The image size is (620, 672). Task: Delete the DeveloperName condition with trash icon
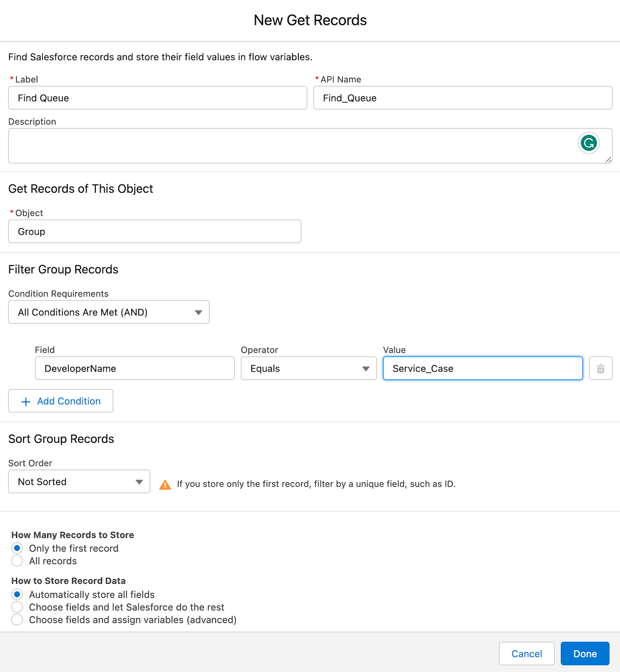(600, 369)
